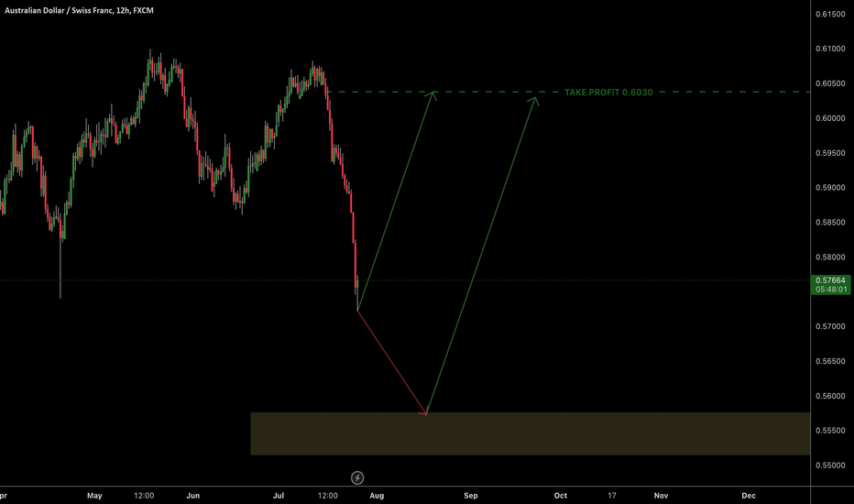Click the Dec label on time axis
This screenshot has height=504, width=854.
click(x=749, y=495)
